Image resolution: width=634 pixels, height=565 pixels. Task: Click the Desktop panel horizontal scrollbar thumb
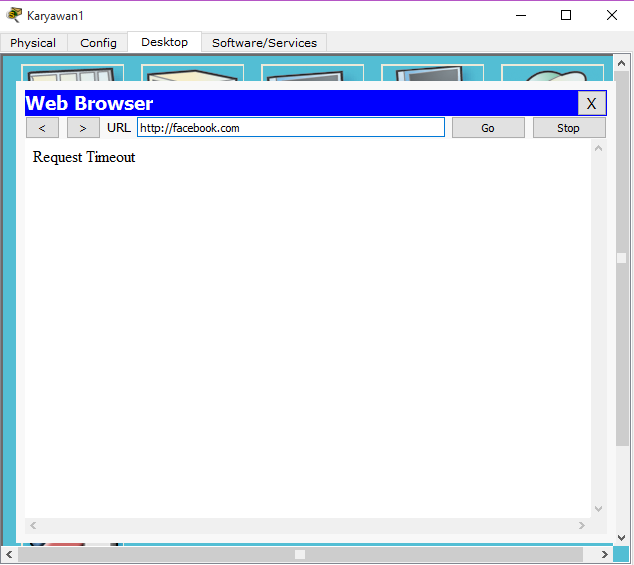[300, 554]
